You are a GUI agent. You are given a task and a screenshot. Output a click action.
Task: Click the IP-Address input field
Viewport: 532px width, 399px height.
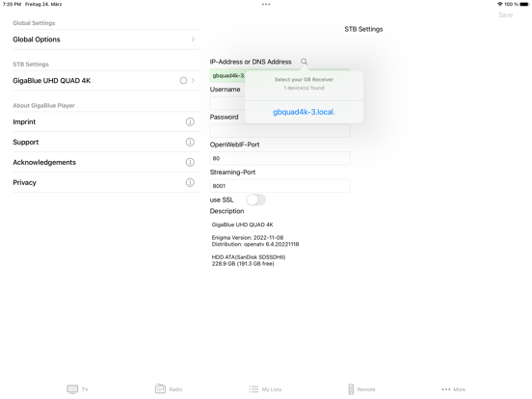[279, 75]
